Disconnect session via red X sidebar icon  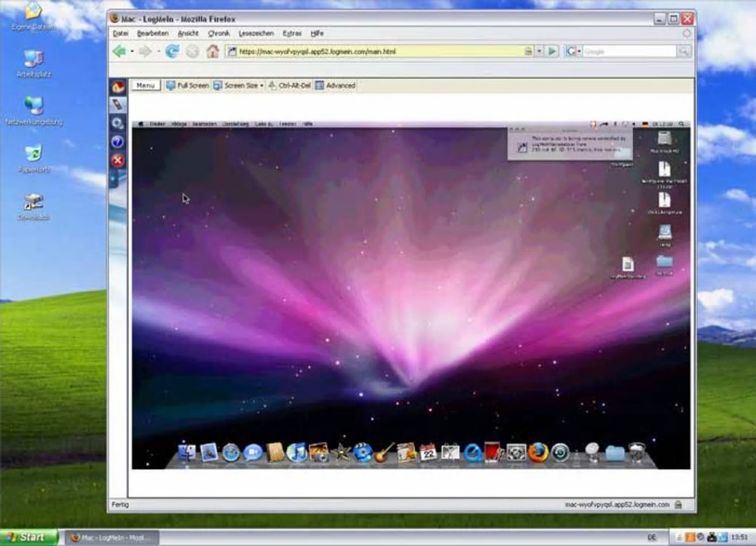[118, 161]
